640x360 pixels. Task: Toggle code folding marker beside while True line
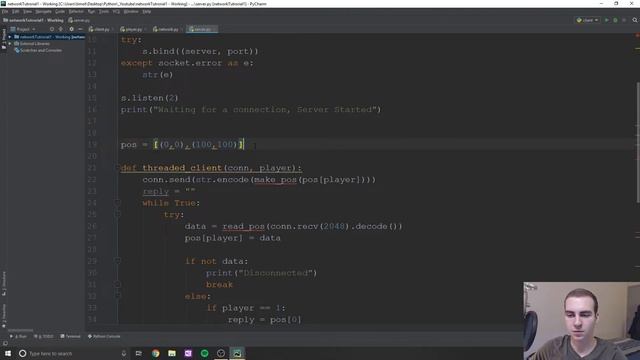117,203
